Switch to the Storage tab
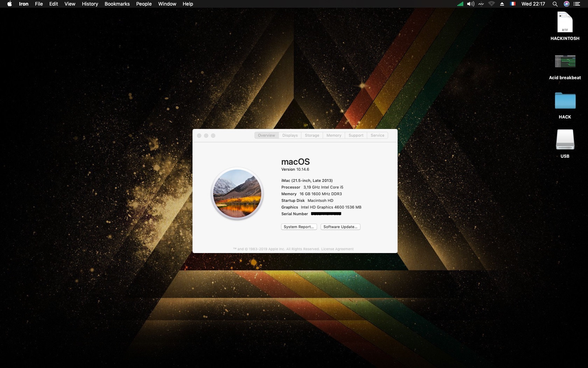 pyautogui.click(x=312, y=135)
